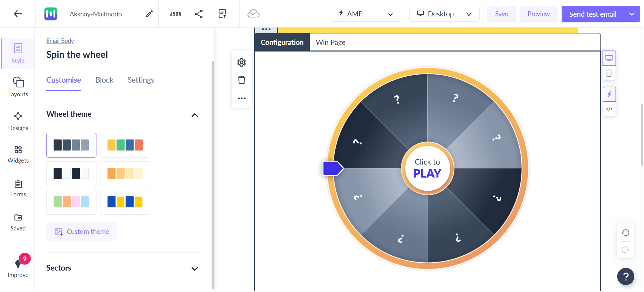Viewport: 644px width, 292px height.
Task: Switch canvas to desktop preview icon
Action: tap(609, 58)
